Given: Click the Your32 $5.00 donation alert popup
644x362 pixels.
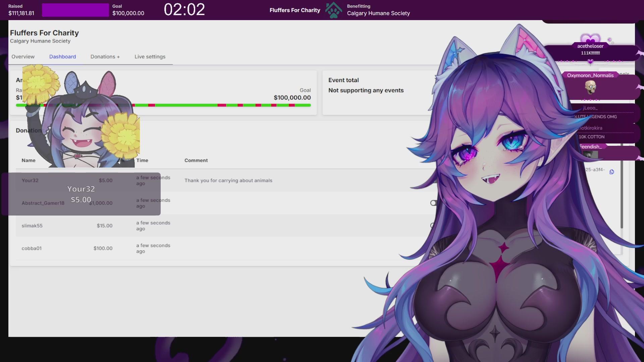Looking at the screenshot, I should (x=81, y=194).
